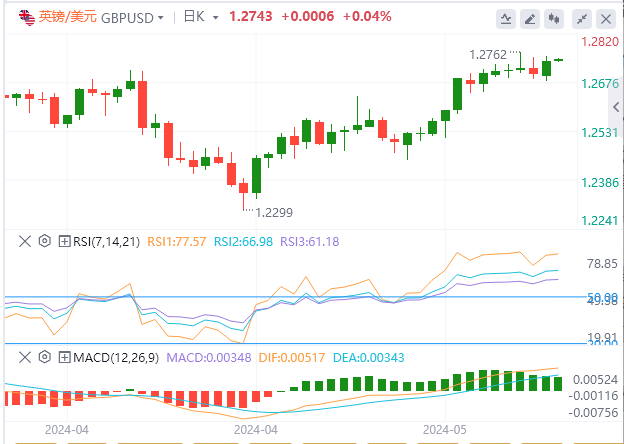Click the 0.00524 MACD axis label
Screen dimensions: 624x444
click(595, 379)
